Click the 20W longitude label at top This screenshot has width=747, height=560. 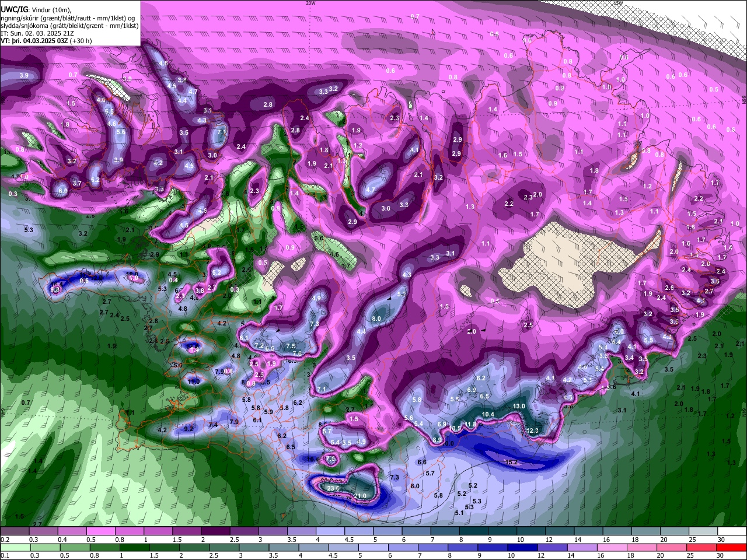(x=310, y=3)
